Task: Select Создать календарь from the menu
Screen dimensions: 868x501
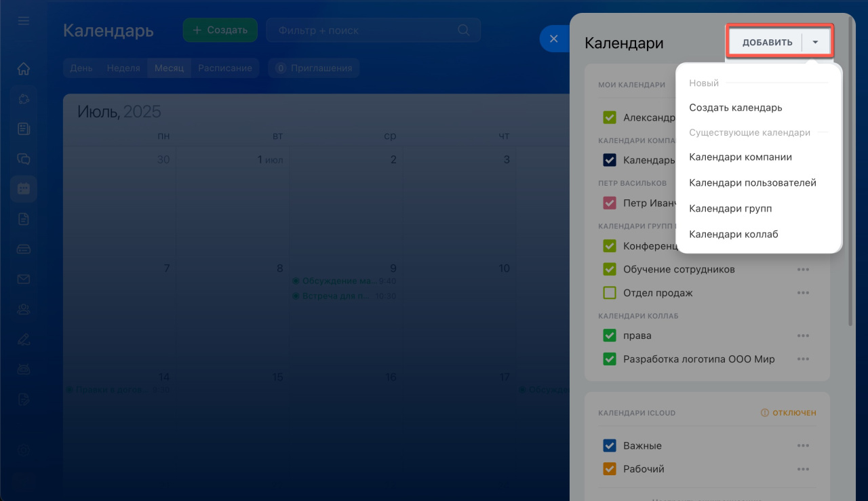Action: (x=735, y=107)
